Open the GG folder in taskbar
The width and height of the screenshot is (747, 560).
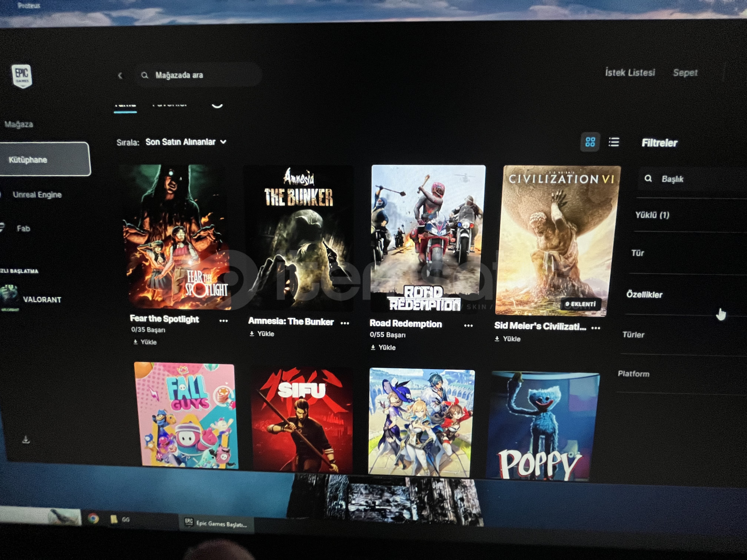119,519
